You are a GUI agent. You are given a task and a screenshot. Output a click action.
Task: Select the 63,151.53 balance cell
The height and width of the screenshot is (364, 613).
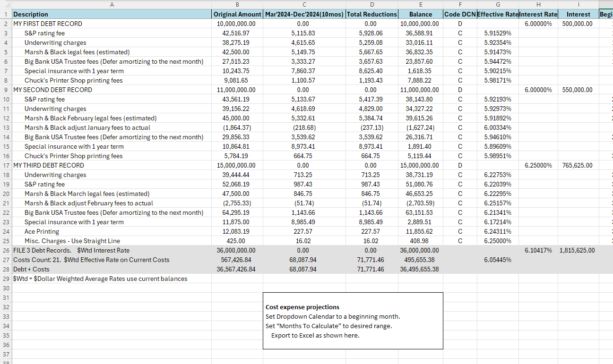pos(421,212)
